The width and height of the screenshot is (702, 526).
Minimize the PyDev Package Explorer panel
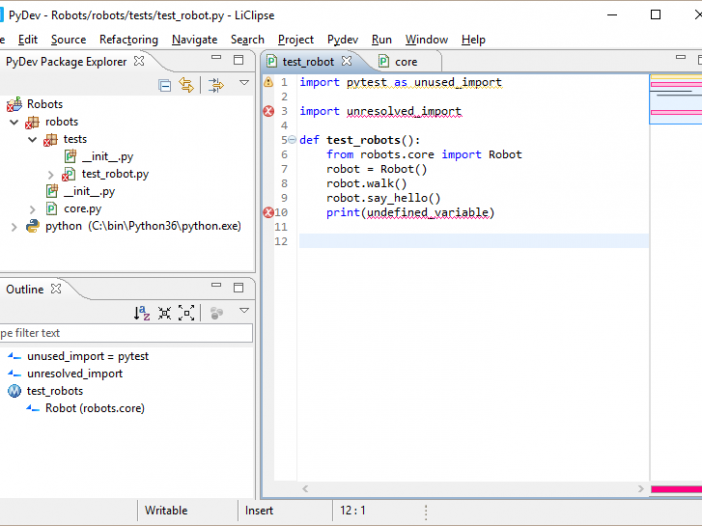(x=216, y=57)
